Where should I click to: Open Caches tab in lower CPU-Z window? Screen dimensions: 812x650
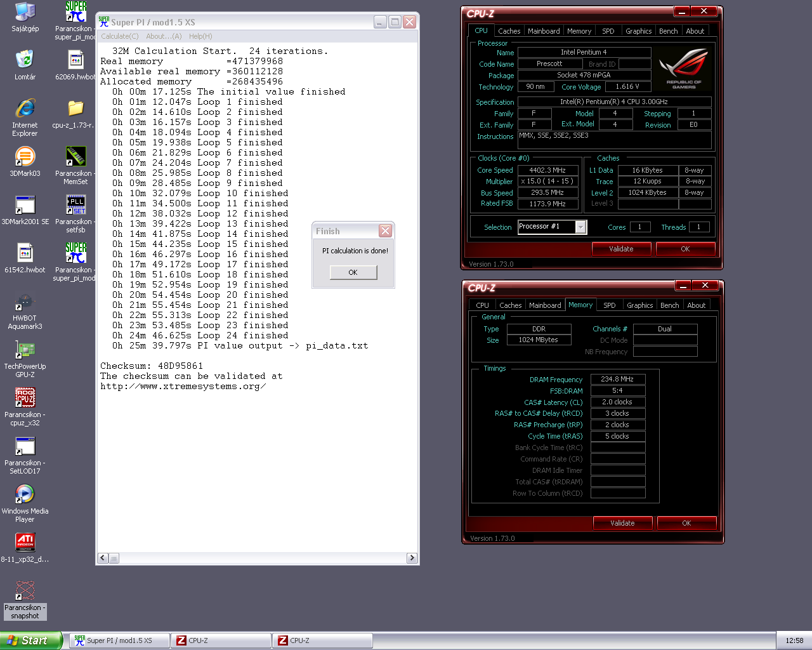tap(511, 305)
